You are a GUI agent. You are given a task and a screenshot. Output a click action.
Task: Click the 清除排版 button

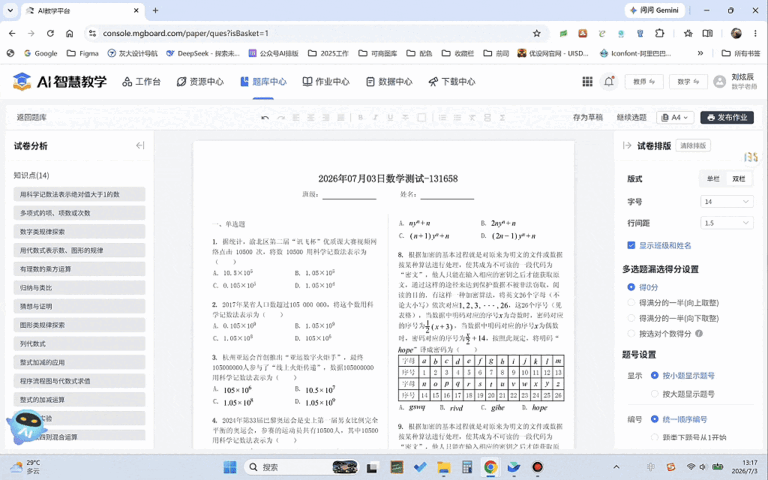(693, 145)
